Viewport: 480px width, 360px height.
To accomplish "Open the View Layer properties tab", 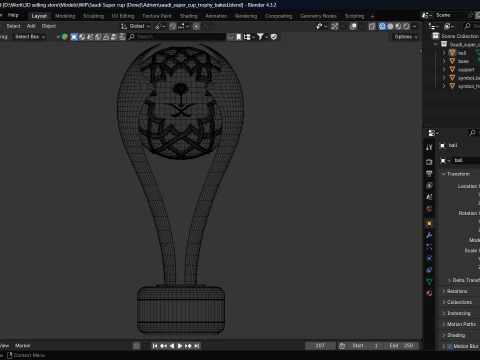I will (x=429, y=185).
